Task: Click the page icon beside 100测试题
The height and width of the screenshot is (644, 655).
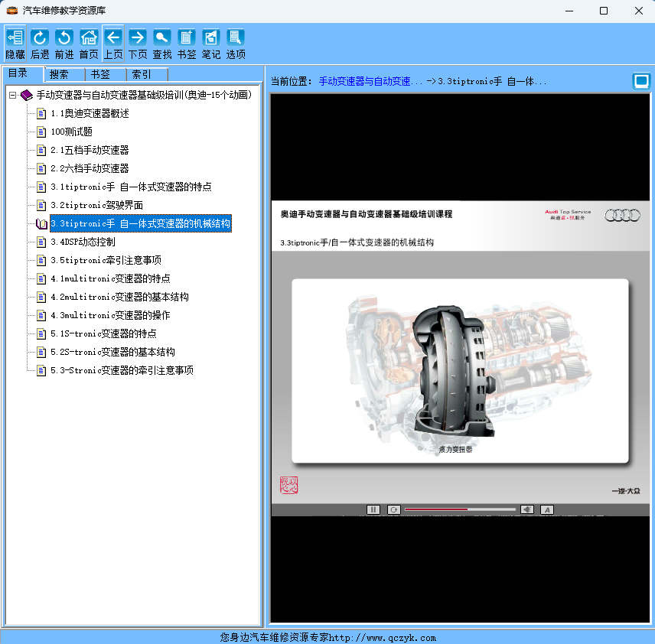Action: (41, 132)
